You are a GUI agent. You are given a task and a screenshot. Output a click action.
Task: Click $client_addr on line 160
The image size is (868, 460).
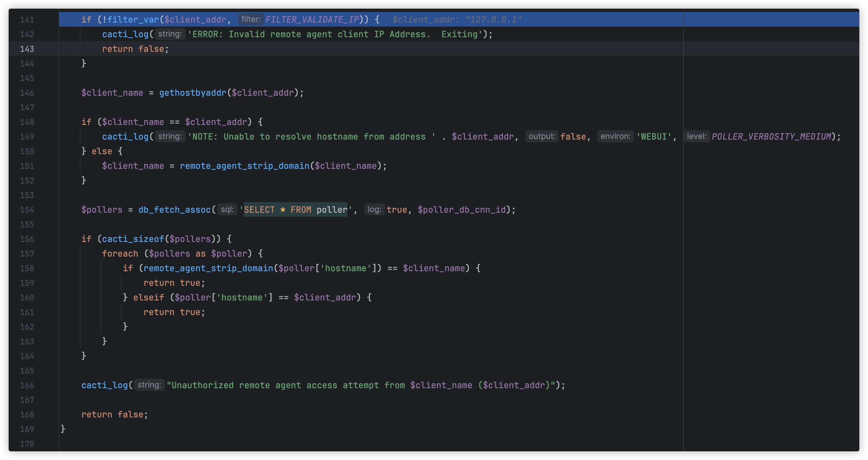coord(325,298)
